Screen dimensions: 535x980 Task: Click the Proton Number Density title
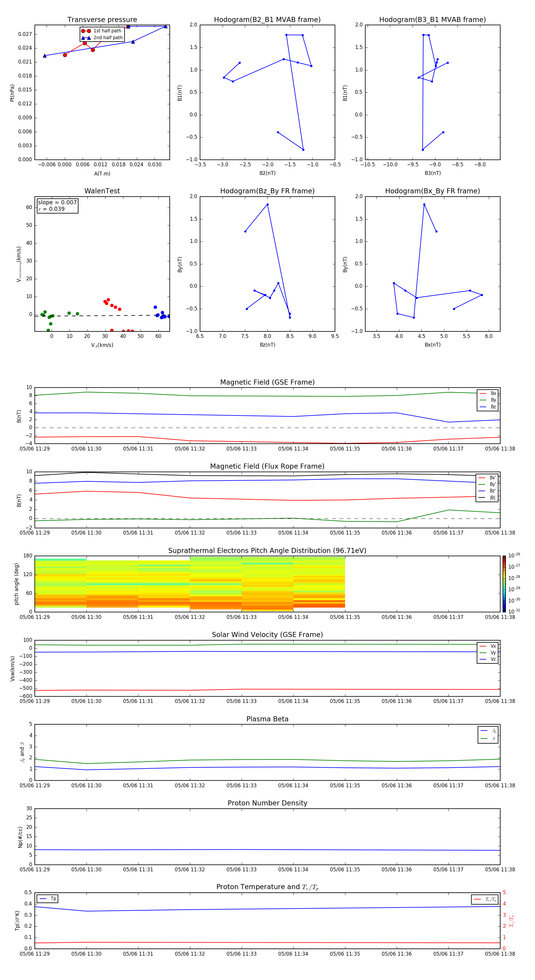pyautogui.click(x=267, y=803)
